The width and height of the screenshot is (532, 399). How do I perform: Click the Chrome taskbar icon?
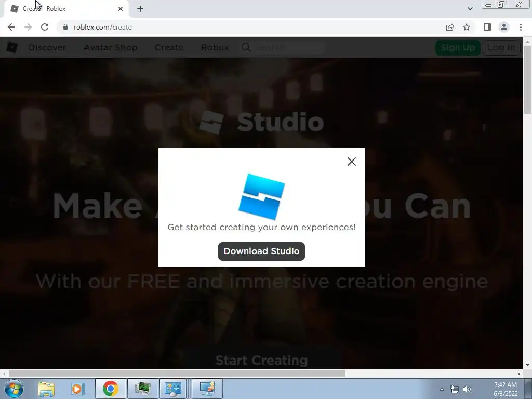110,389
